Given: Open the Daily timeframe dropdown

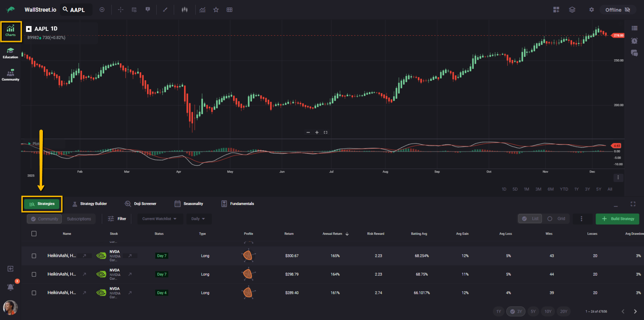Looking at the screenshot, I should [198, 219].
